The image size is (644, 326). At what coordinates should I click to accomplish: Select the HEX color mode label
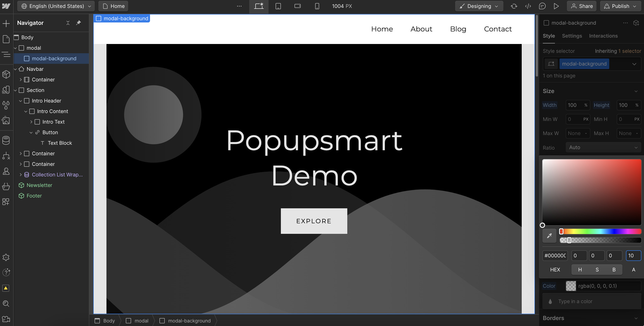(555, 270)
